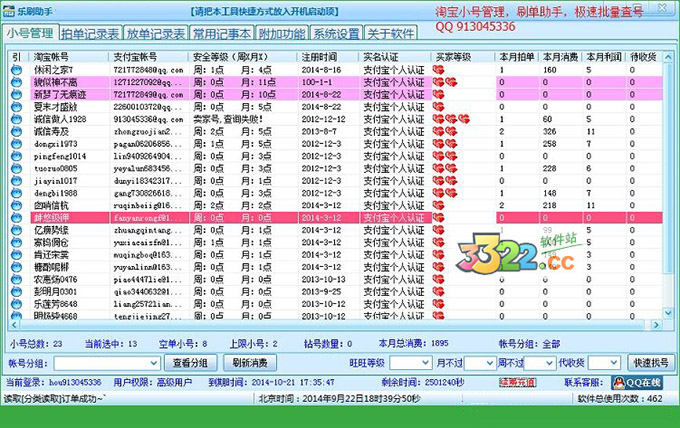Click the horizontal scrollbar left arrow
Screen dimensions: 680x428
(14, 325)
